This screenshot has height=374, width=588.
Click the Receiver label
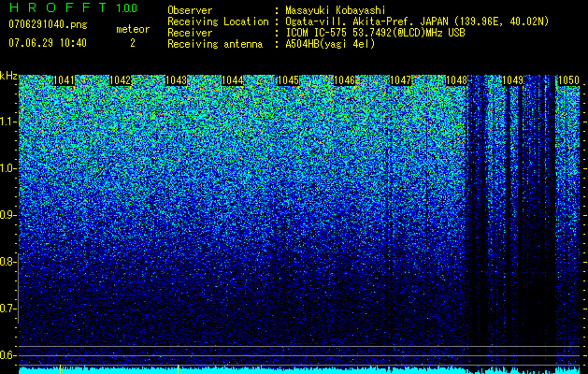tap(190, 33)
